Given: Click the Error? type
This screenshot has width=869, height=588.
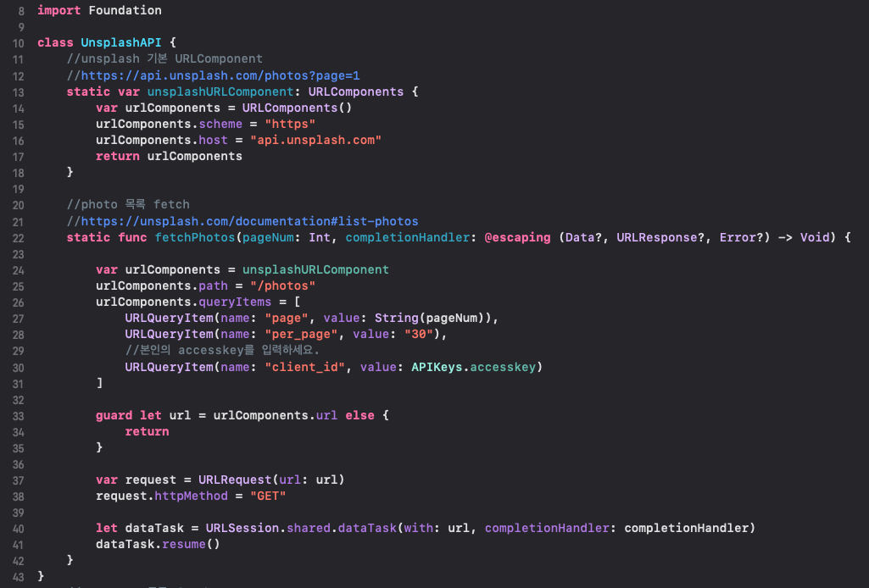Looking at the screenshot, I should click(742, 237).
